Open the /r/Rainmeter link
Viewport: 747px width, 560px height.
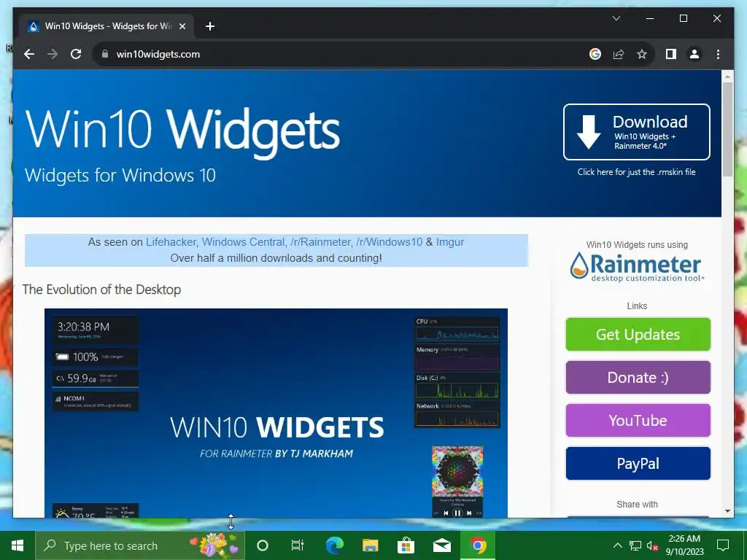click(320, 242)
